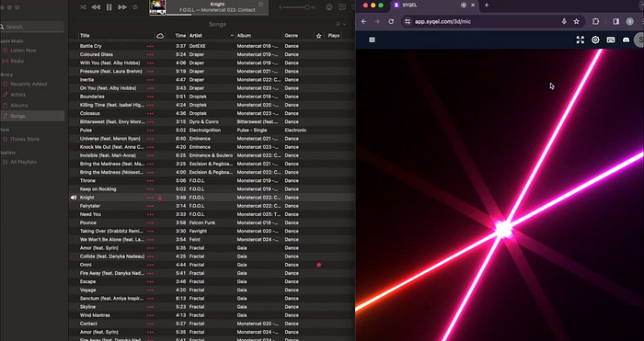644x341 pixels.
Task: Skip back to previous track
Action: tap(96, 7)
